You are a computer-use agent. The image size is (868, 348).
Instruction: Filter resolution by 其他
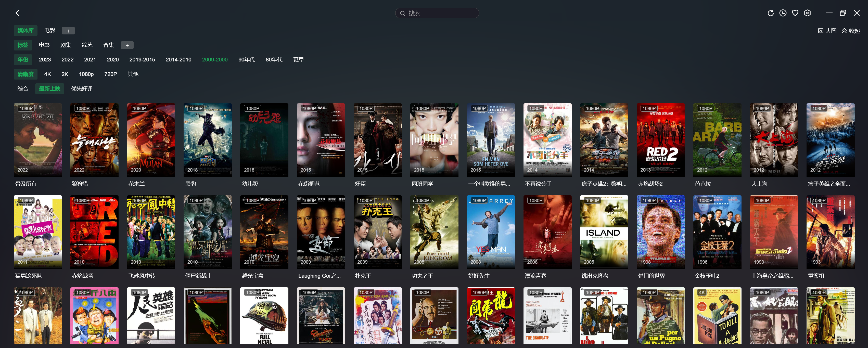(x=133, y=74)
